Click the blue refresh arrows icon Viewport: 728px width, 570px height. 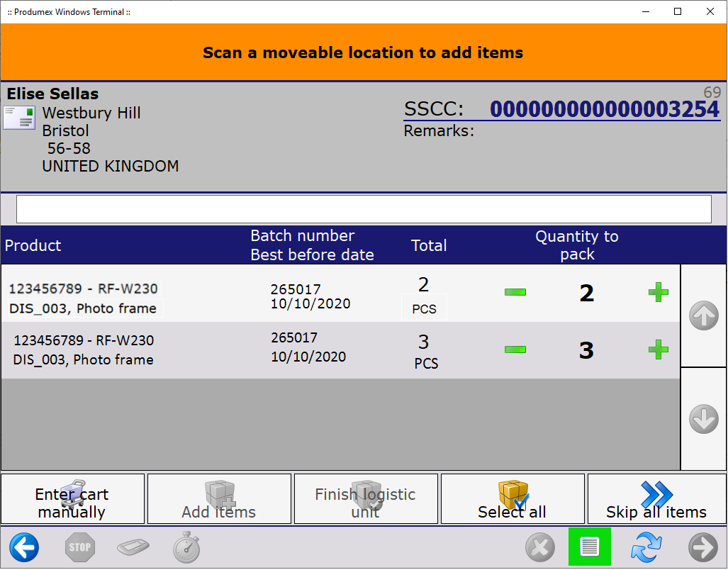point(646,547)
